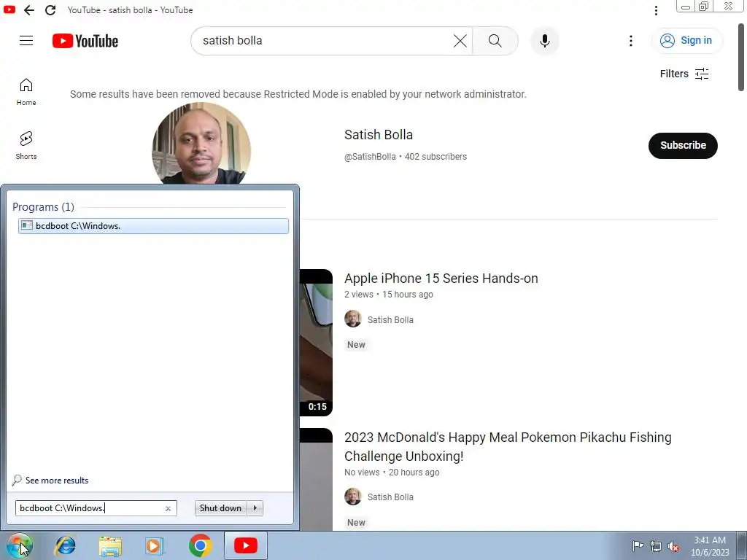Subscribe to the Satish Bolla channel
The height and width of the screenshot is (560, 747).
click(x=683, y=145)
